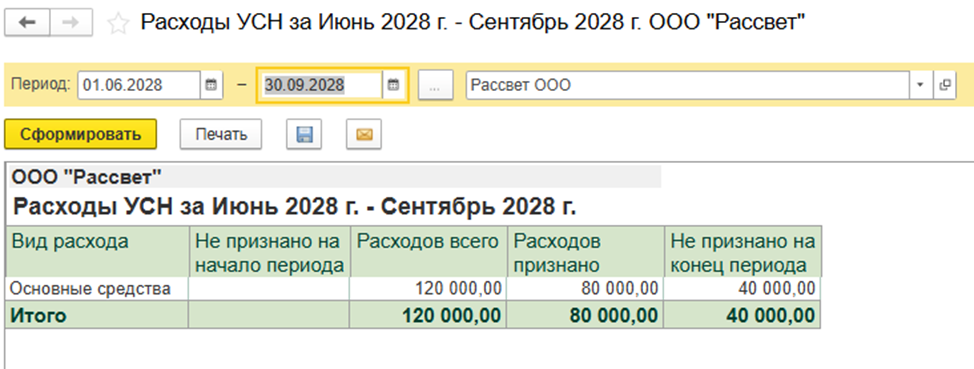This screenshot has height=369, width=974.
Task: Add report to favorites with star icon
Action: (x=118, y=24)
